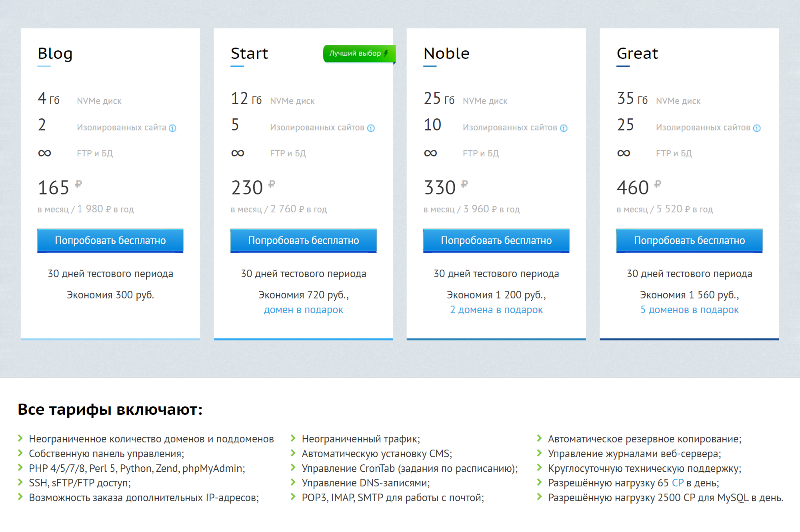Click 'Управление DNS-записями;' item
This screenshot has height=532, width=800.
pyautogui.click(x=366, y=483)
